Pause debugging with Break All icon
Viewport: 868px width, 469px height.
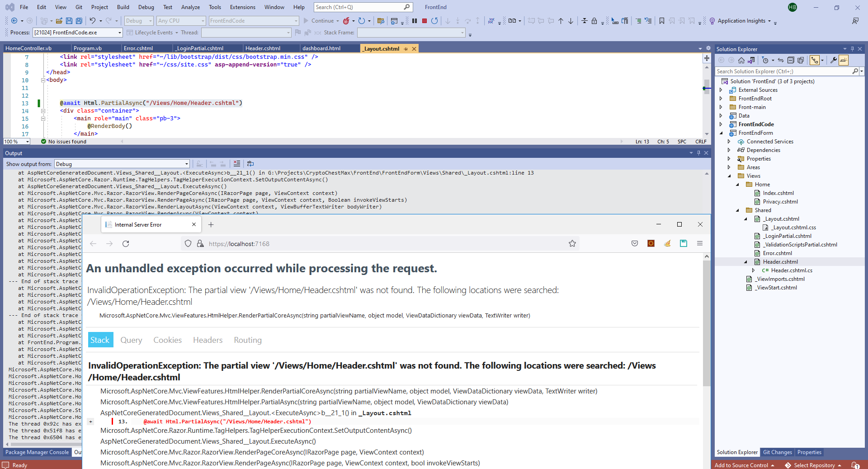point(415,21)
